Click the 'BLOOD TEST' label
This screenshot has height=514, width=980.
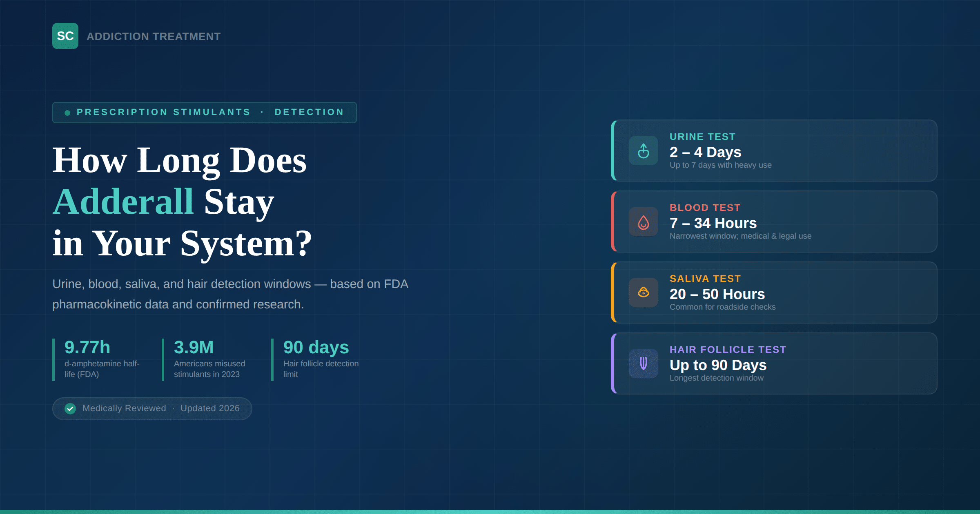(x=705, y=208)
